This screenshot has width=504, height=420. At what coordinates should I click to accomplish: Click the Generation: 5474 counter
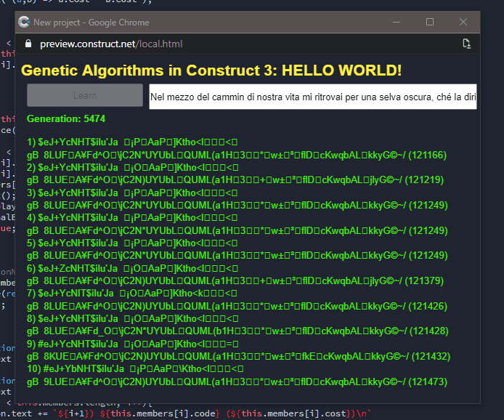click(66, 118)
